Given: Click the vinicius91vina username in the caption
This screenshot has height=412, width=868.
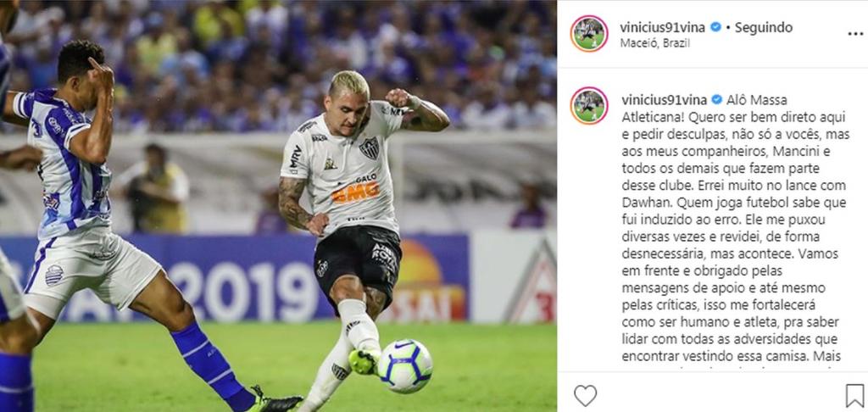Looking at the screenshot, I should click(664, 100).
